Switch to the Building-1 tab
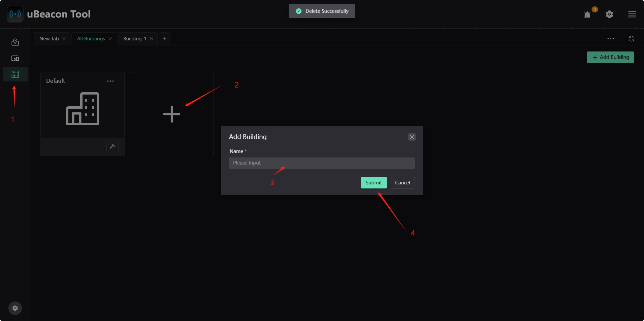Screen dimensions: 644x321 click(x=135, y=39)
